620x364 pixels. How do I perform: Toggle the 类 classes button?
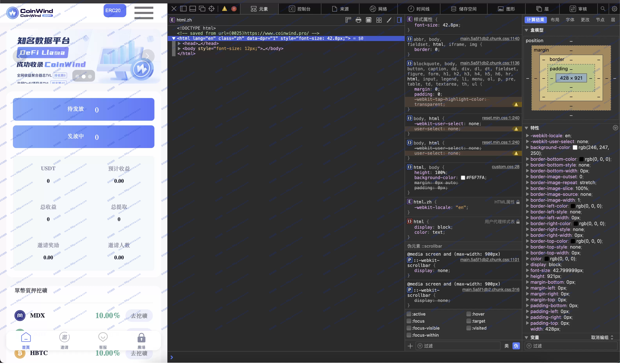click(506, 346)
